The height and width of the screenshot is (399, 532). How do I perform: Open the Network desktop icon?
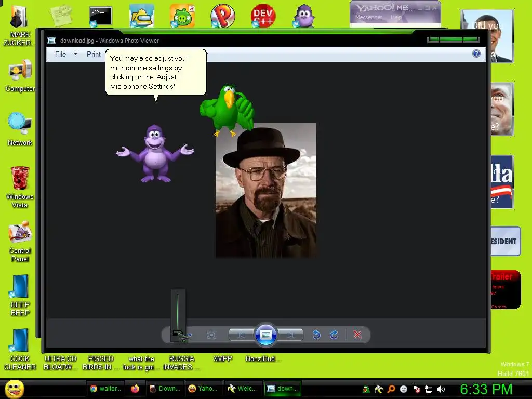[x=20, y=129]
